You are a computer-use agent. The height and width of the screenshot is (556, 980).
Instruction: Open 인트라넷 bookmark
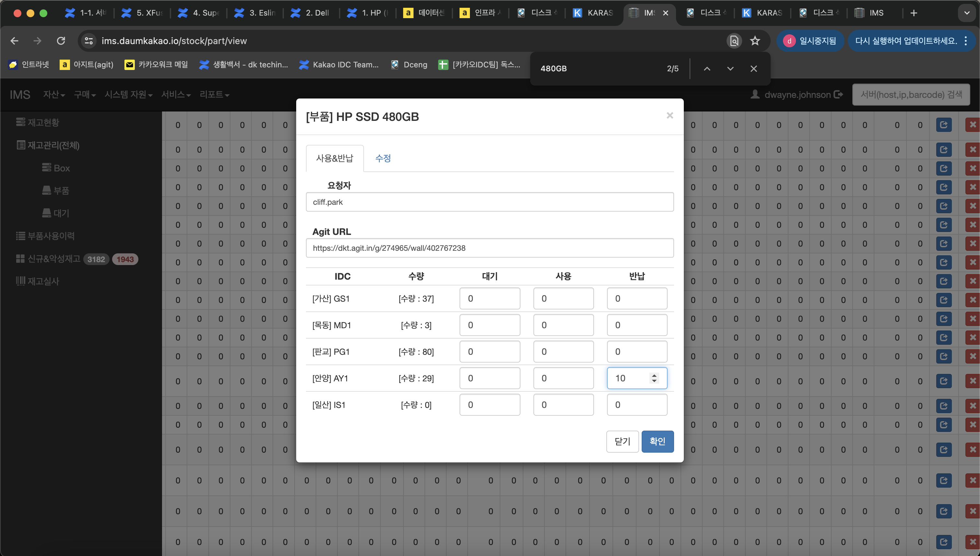pos(29,64)
